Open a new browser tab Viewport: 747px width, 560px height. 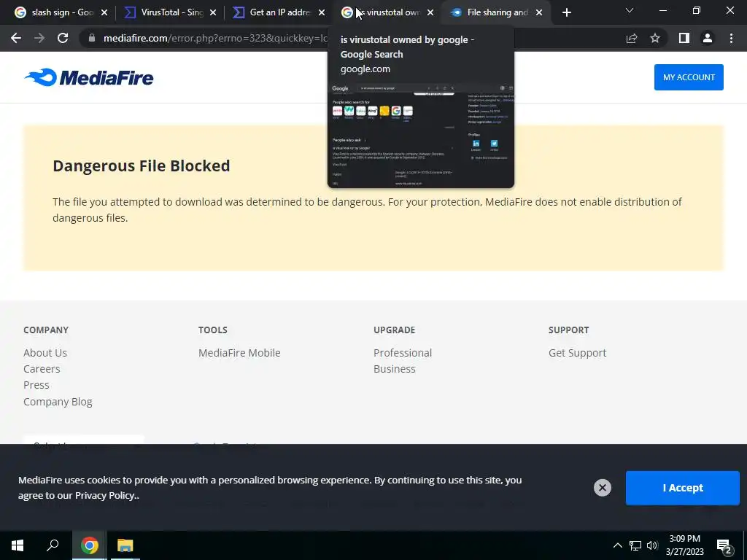point(566,13)
